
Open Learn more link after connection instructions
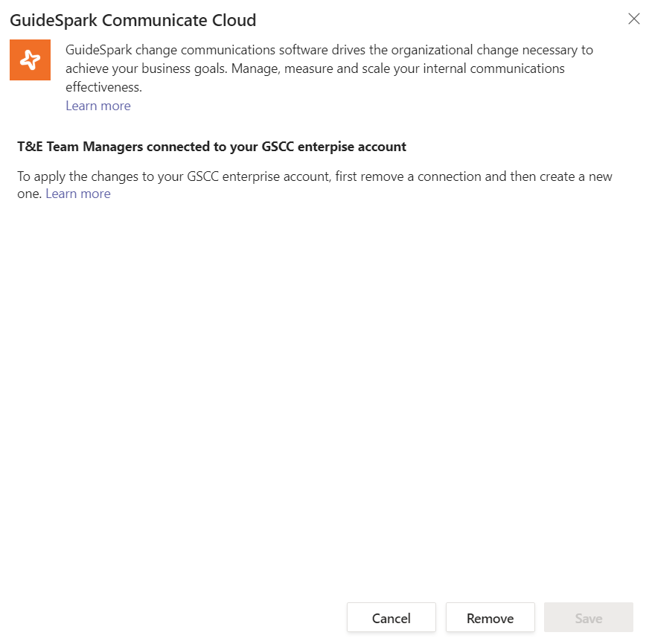pyautogui.click(x=78, y=194)
